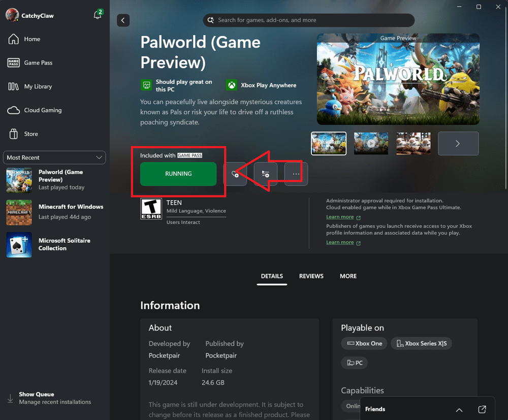
Task: Click the 'Users Interact' text
Action: 183,222
